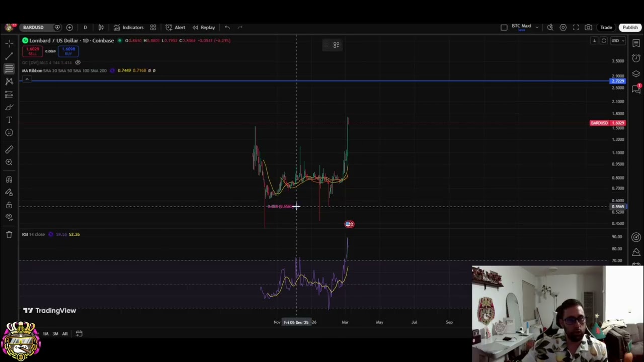Open the chart patterns tool group
The height and width of the screenshot is (362, 644).
pos(9,81)
